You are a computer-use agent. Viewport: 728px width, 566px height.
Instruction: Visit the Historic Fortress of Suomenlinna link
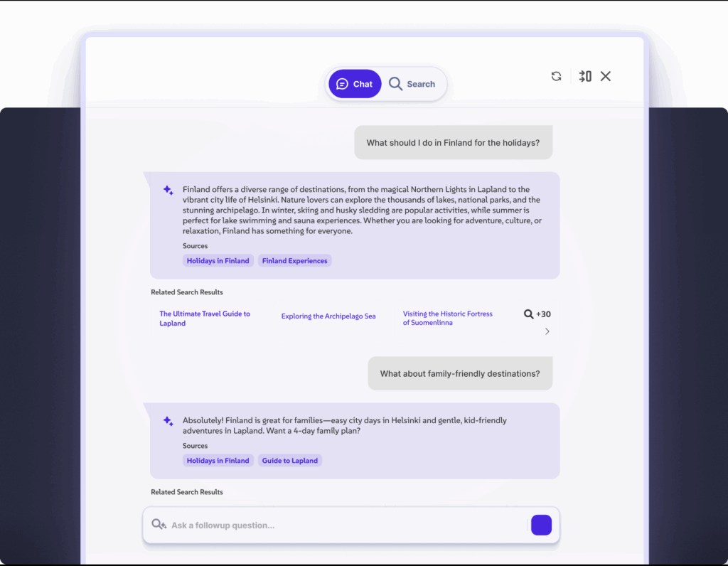(447, 318)
